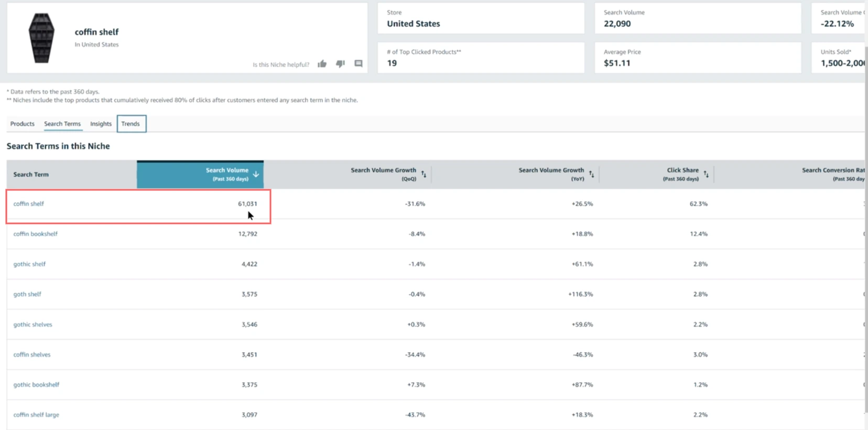
Task: Open the comment feedback icon
Action: tap(359, 64)
